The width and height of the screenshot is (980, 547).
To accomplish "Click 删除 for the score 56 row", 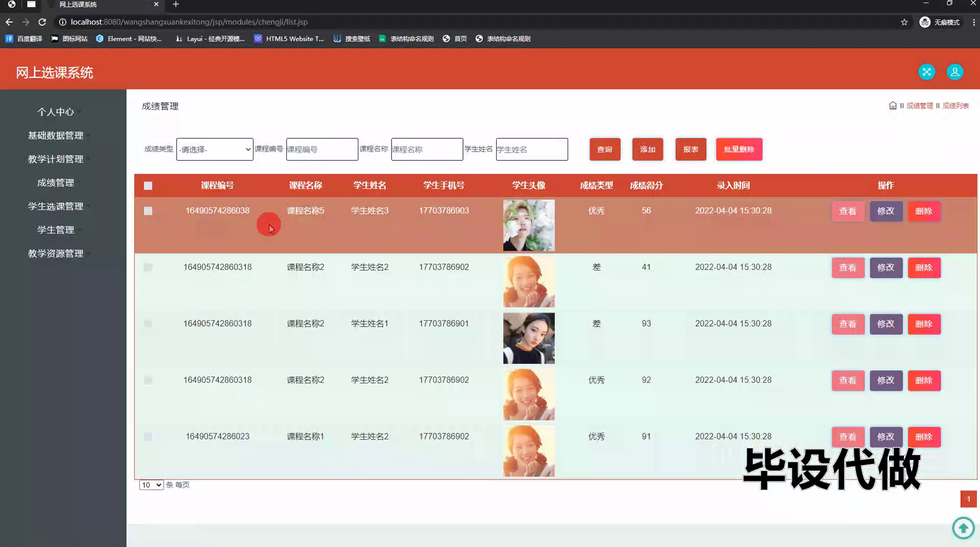I will point(924,211).
